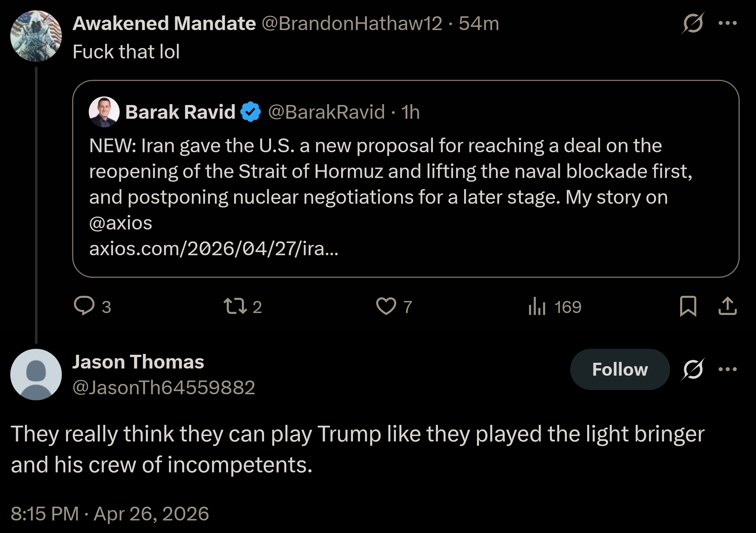
Task: Click the 8:15 PM Apr 26 timestamp
Action: (110, 514)
